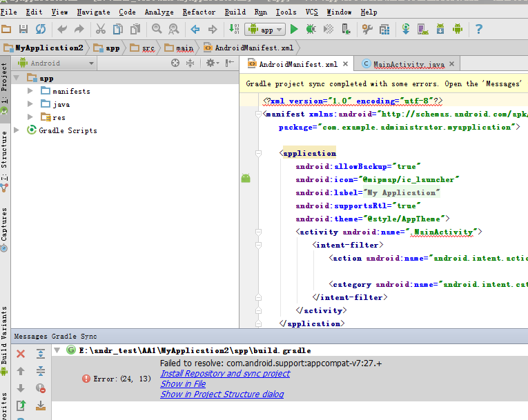Go to previous message up arrow
Viewport: 528px width, 420px height.
click(21, 371)
